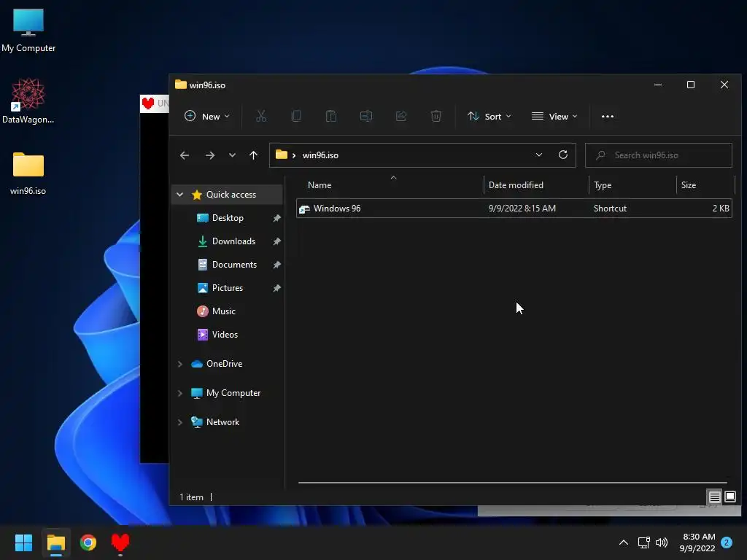The image size is (747, 560).
Task: Click the Rename icon in toolbar
Action: coord(366,116)
